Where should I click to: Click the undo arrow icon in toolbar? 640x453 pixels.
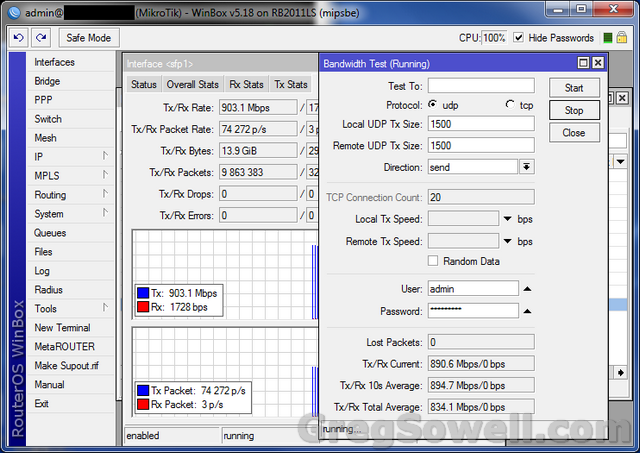19,38
